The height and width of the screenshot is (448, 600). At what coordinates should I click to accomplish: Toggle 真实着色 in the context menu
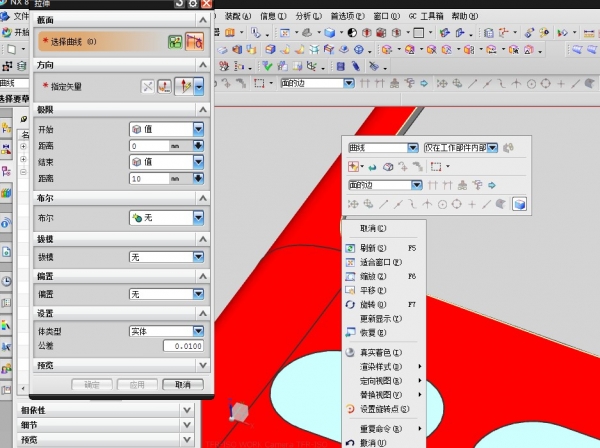[383, 352]
